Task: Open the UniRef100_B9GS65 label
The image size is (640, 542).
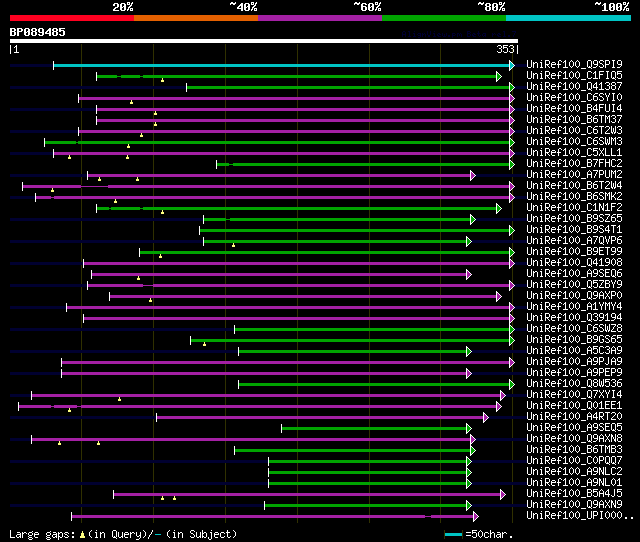Action: tap(574, 340)
